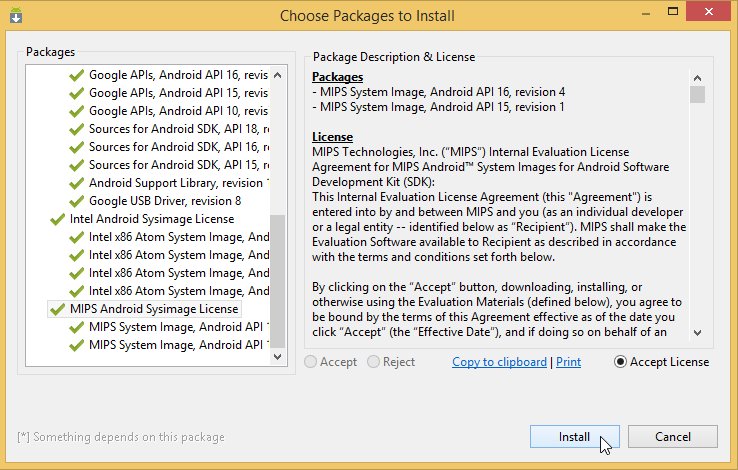
Task: Click the license pane scroll up arrow
Action: (x=698, y=78)
